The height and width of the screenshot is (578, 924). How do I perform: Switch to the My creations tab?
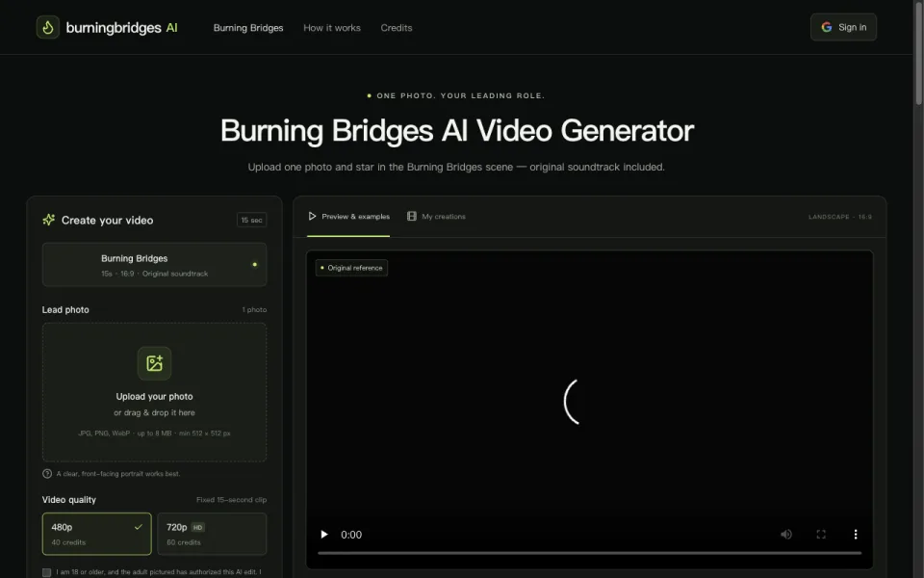click(x=436, y=217)
